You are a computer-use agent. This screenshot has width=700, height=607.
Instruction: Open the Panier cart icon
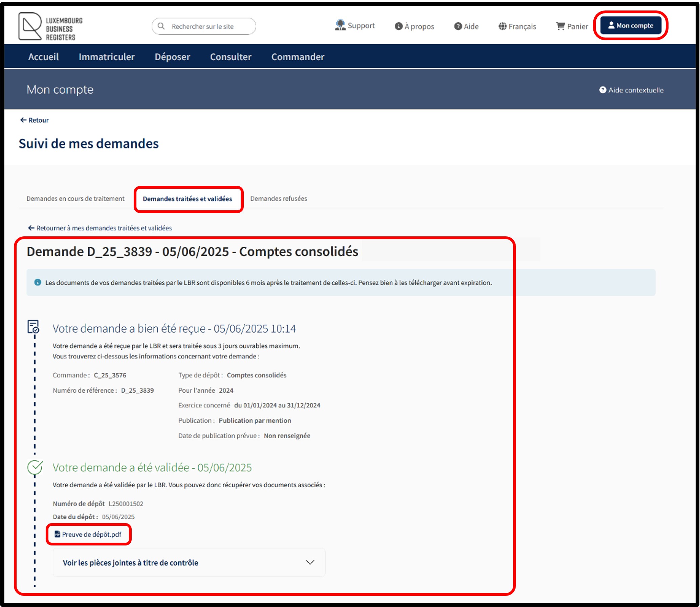[560, 26]
